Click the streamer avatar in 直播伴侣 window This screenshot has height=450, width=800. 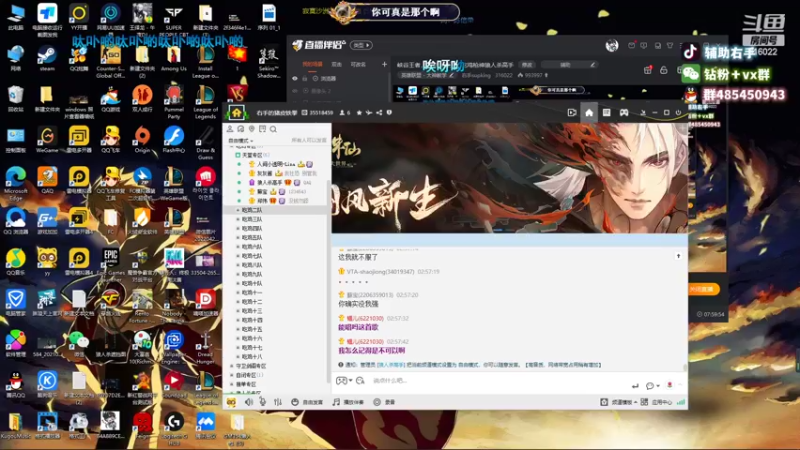pyautogui.click(x=612, y=45)
